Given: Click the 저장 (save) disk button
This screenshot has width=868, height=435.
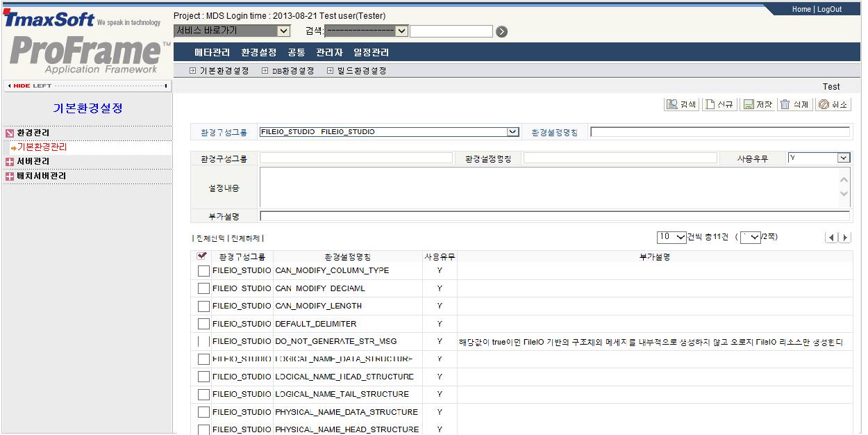Looking at the screenshot, I should click(x=757, y=104).
